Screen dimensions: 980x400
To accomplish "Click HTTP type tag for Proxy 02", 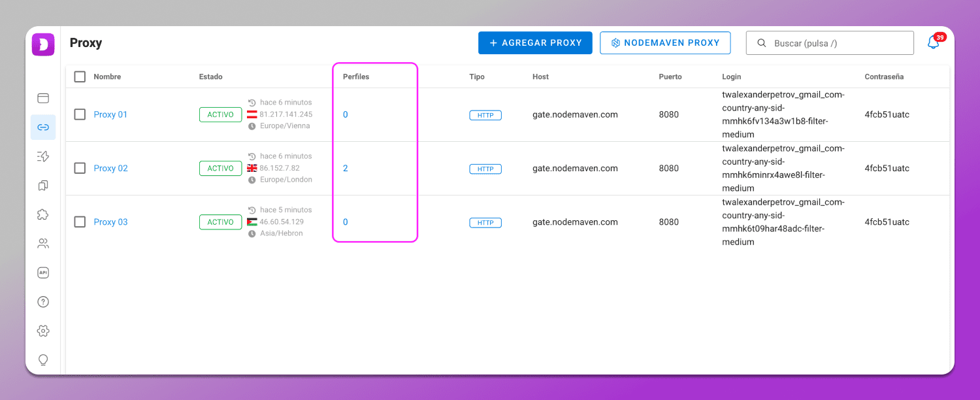I will point(485,169).
